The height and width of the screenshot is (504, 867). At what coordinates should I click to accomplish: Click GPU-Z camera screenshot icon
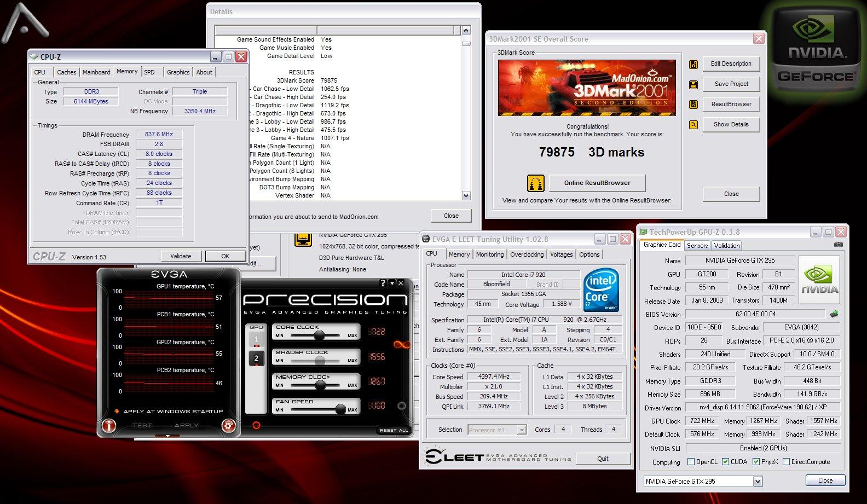(838, 245)
